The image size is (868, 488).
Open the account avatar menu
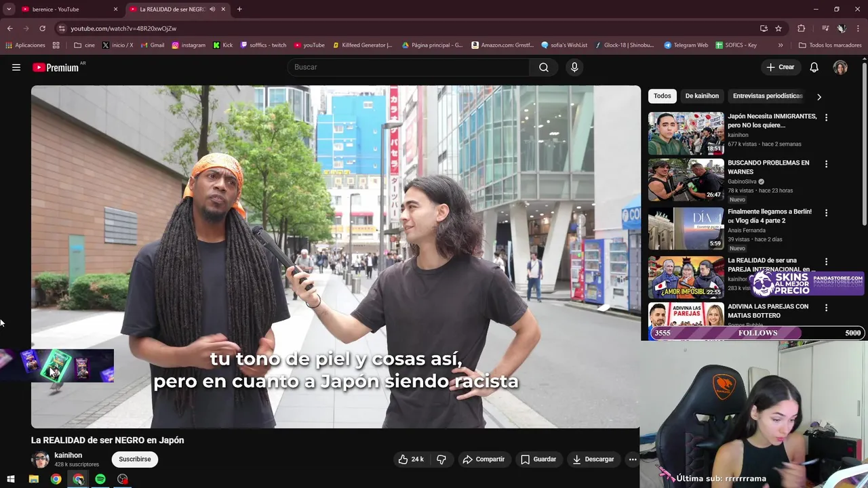click(x=840, y=67)
